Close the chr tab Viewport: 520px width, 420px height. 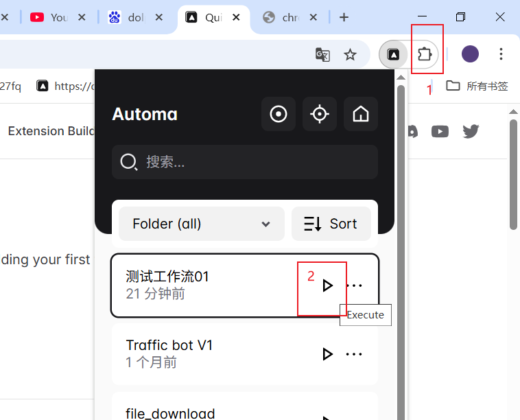pos(313,17)
